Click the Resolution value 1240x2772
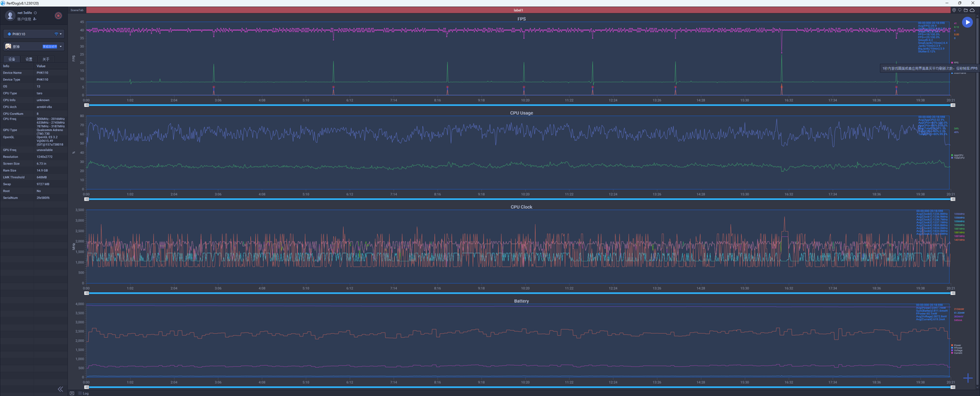 pos(45,157)
